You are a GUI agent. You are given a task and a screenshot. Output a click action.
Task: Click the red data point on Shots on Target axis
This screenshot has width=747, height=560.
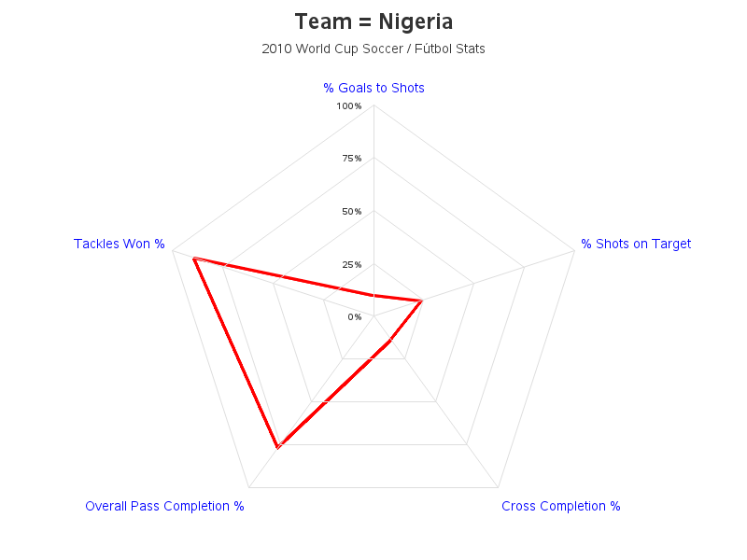(422, 301)
